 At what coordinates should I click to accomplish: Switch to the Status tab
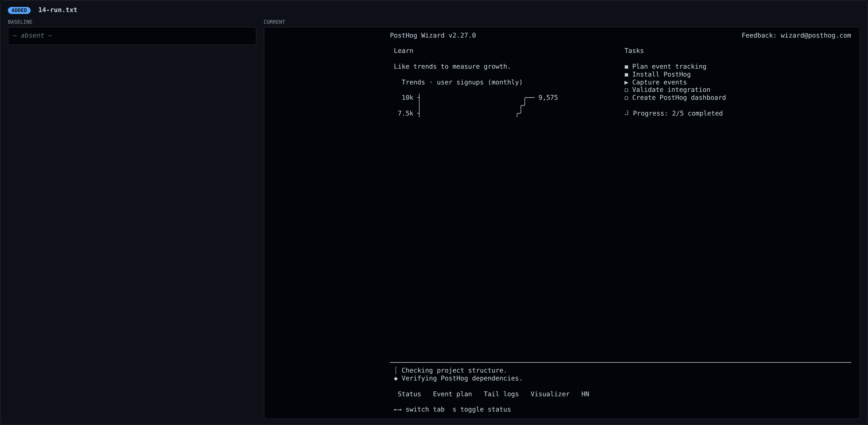pos(409,394)
